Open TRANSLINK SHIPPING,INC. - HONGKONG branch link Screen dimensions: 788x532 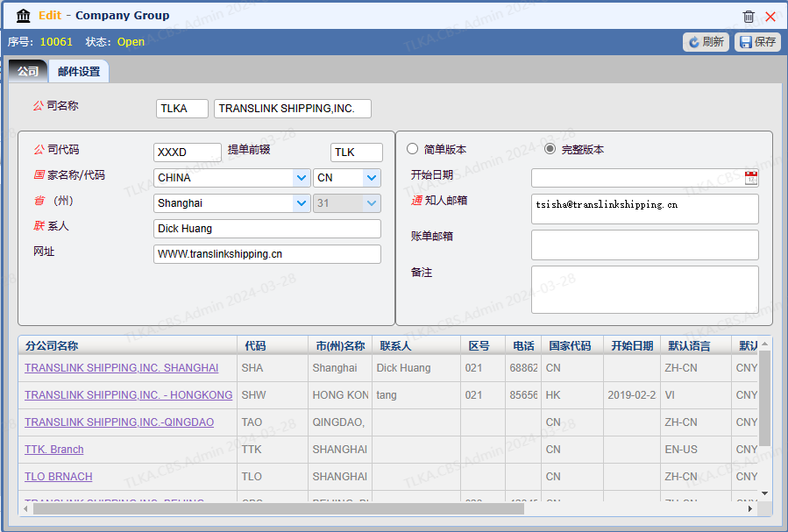click(x=128, y=395)
